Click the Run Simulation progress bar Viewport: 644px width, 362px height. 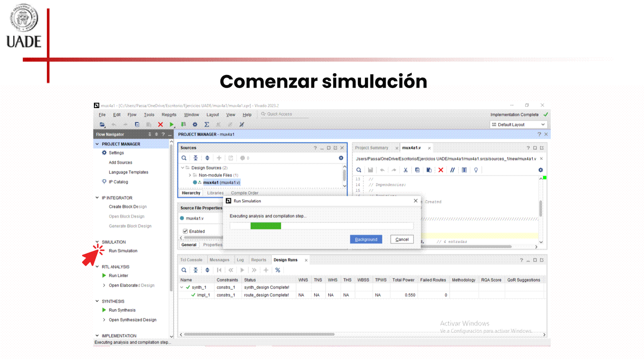coord(321,226)
